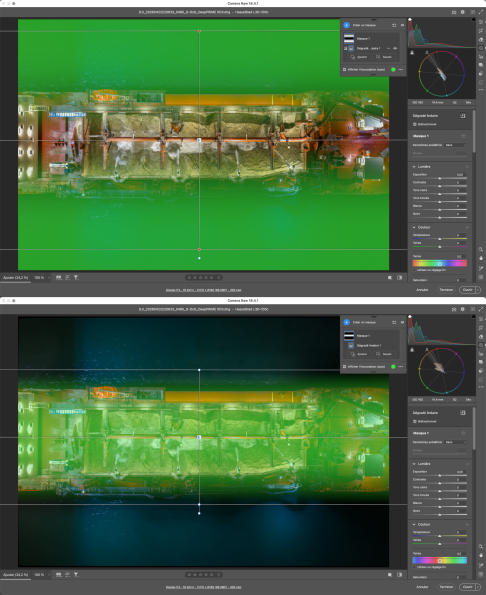Toggle eye visibility of linear gradient in upper window
The width and height of the screenshot is (486, 595).
(395, 48)
